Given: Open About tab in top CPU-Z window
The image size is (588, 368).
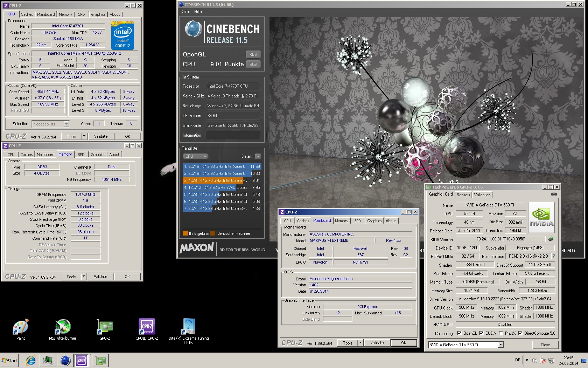Looking at the screenshot, I should [114, 14].
